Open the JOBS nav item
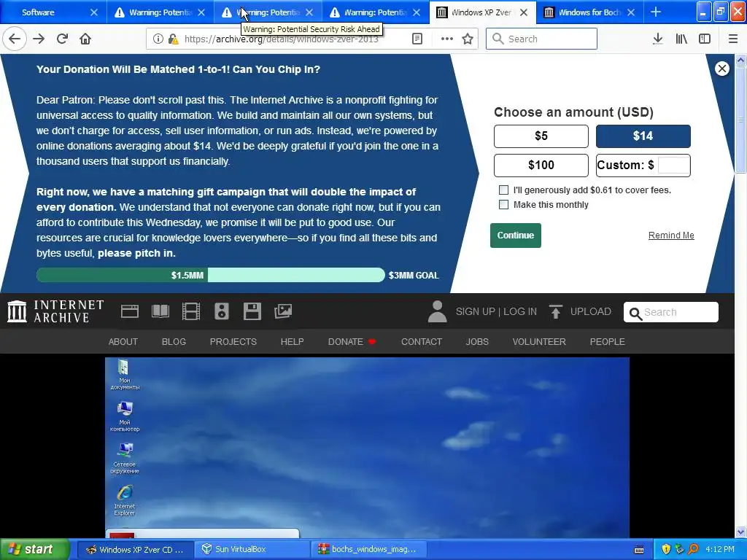The width and height of the screenshot is (747, 560). pos(477,342)
